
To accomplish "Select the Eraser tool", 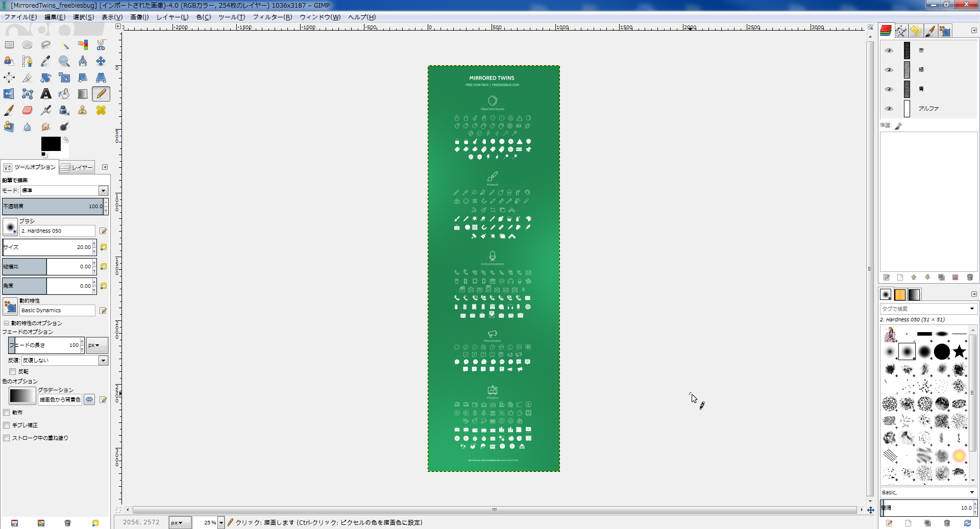I will (28, 110).
